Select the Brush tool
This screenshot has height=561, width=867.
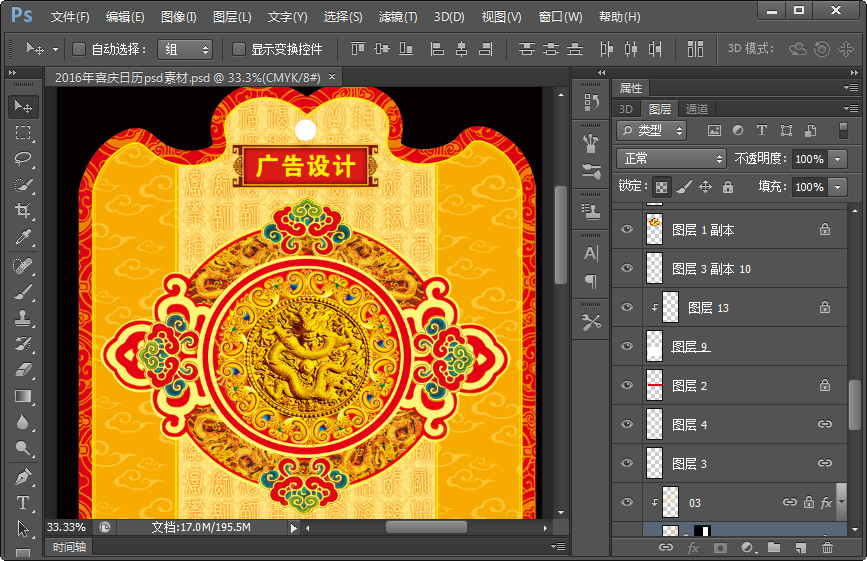click(x=23, y=292)
